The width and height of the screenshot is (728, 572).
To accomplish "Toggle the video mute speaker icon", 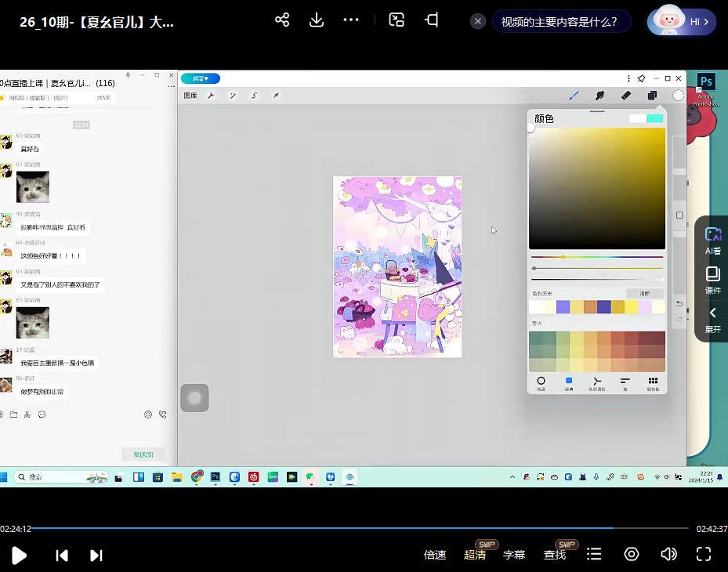I will (668, 555).
